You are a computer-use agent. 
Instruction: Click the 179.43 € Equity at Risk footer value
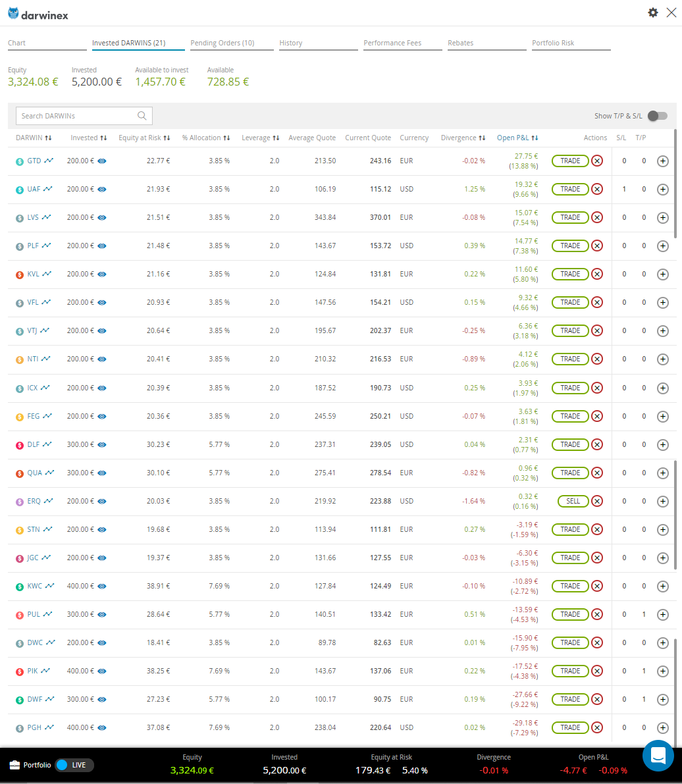[x=373, y=770]
